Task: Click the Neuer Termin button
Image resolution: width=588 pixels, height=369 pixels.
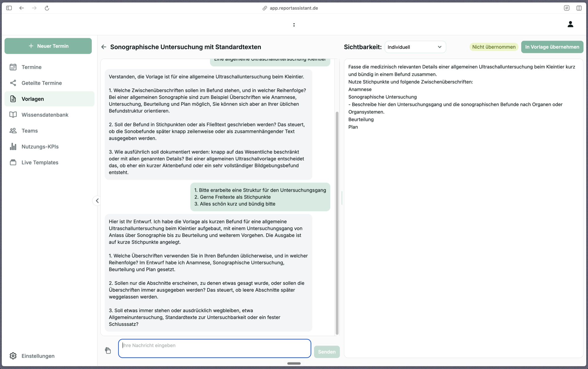Action: click(48, 46)
